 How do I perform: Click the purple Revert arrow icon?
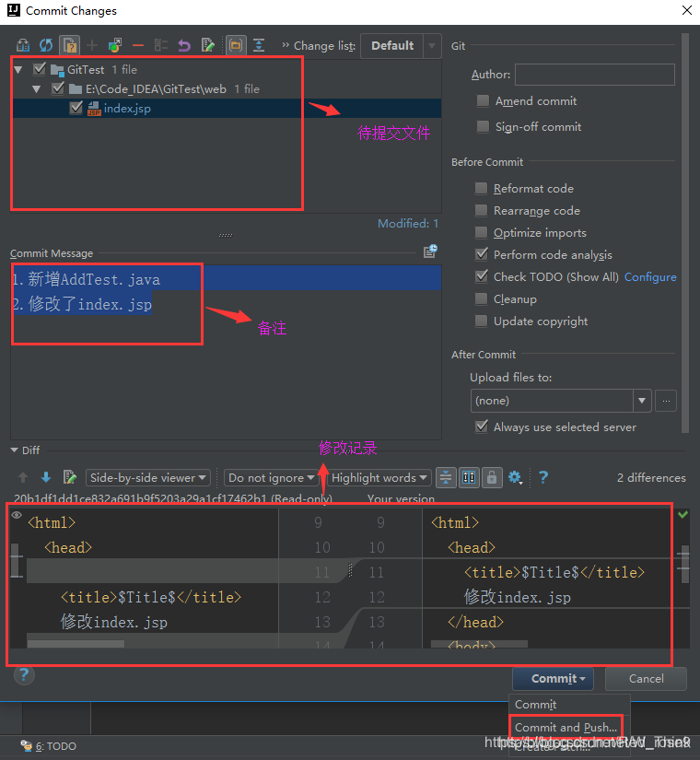tap(184, 45)
